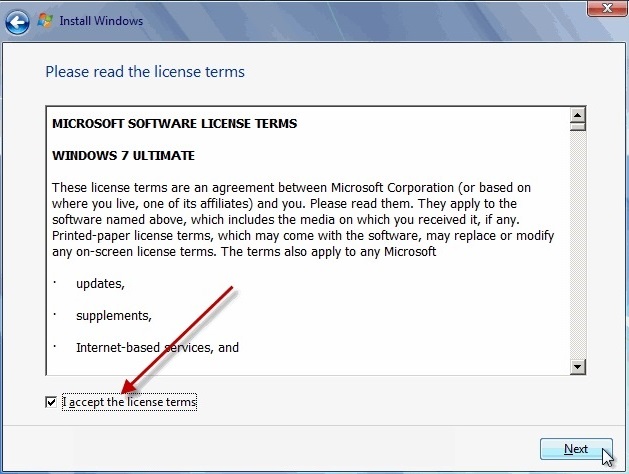This screenshot has width=629, height=474.
Task: Click the 'Install Windows' title text
Action: pos(101,21)
